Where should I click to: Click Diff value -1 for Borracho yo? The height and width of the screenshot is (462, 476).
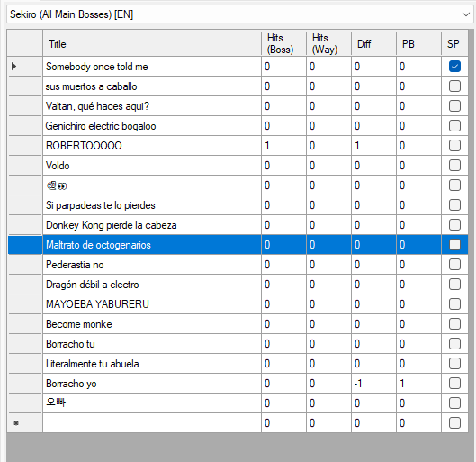373,384
